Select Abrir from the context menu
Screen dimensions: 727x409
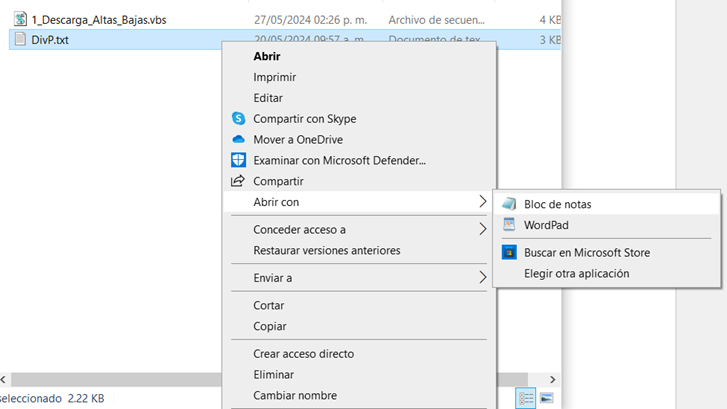[x=267, y=57]
